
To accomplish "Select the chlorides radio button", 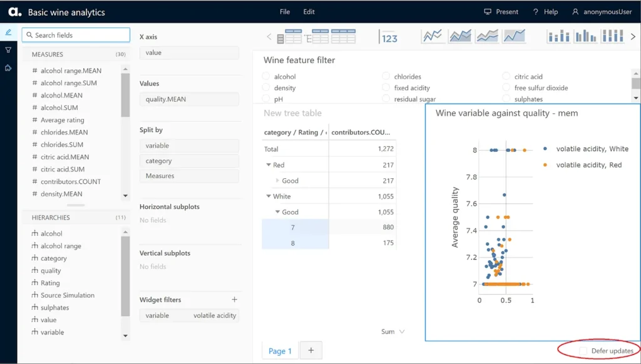I will [x=386, y=76].
